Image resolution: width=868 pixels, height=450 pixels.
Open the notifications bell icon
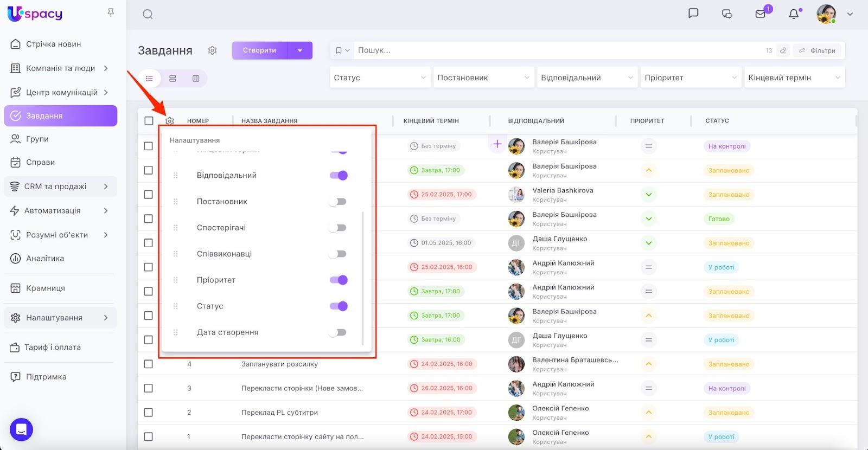coord(794,14)
